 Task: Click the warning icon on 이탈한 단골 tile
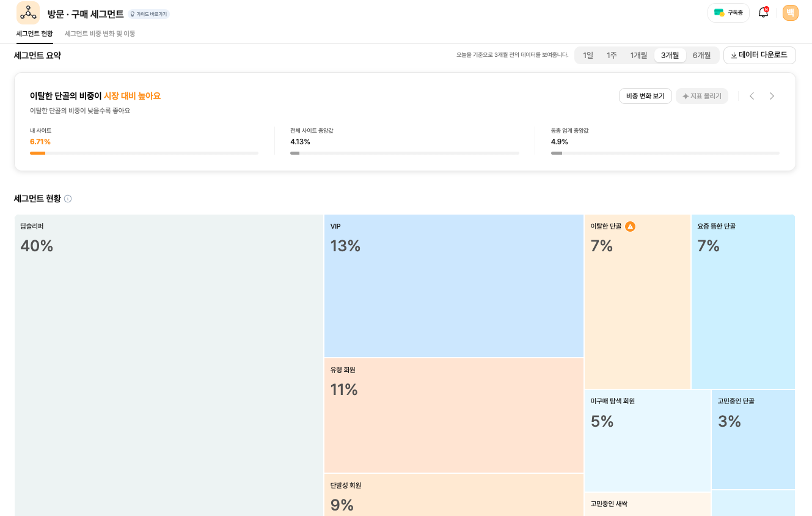[630, 226]
